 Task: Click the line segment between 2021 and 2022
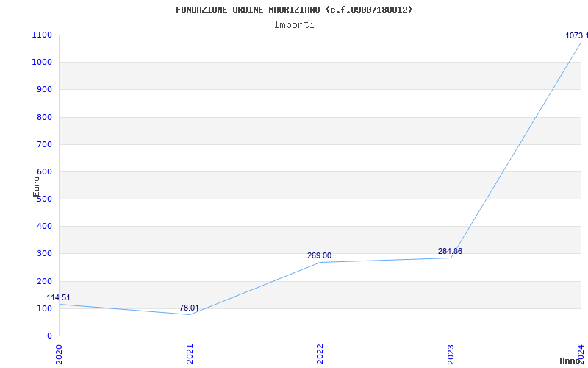pos(255,289)
